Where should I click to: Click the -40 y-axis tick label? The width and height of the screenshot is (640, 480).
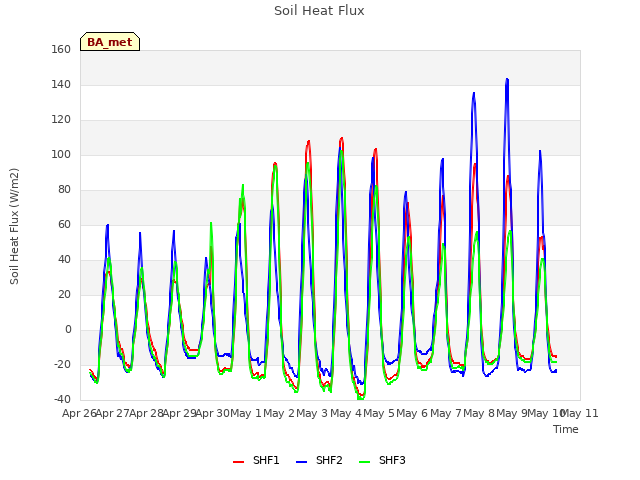[x=62, y=399]
